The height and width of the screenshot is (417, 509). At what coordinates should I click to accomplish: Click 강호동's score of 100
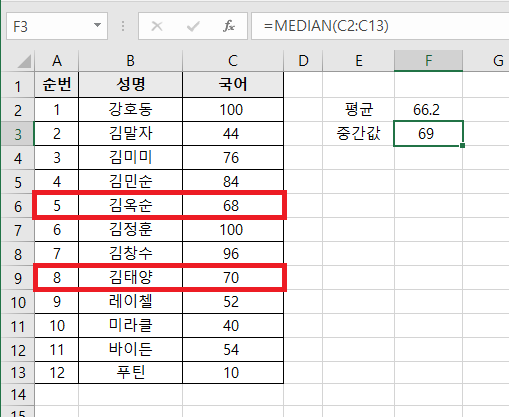click(233, 110)
